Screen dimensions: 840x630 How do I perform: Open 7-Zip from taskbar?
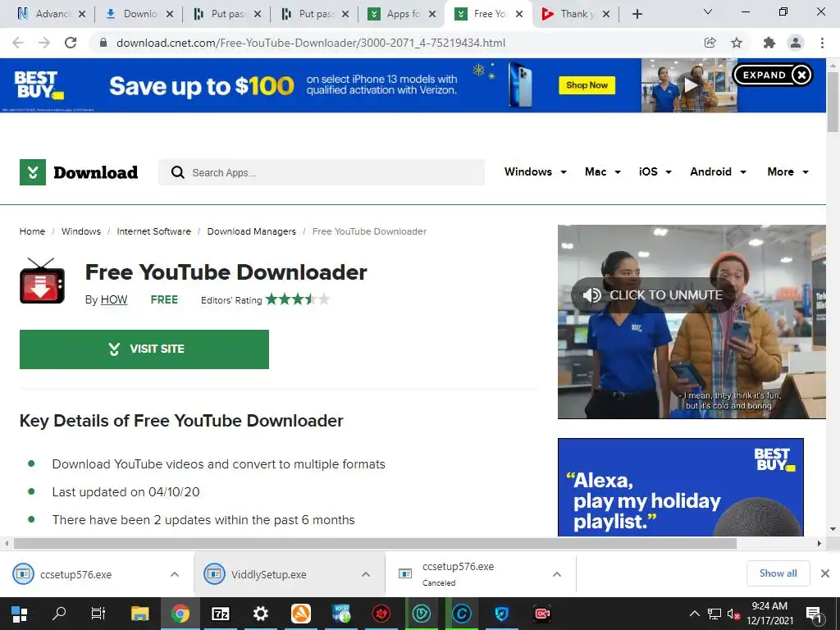click(x=221, y=614)
